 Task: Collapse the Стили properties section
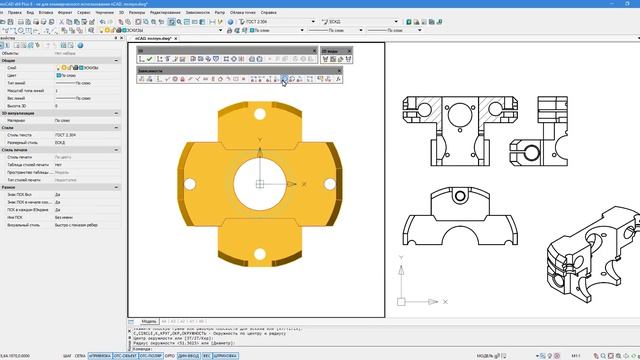pyautogui.click(x=116, y=128)
